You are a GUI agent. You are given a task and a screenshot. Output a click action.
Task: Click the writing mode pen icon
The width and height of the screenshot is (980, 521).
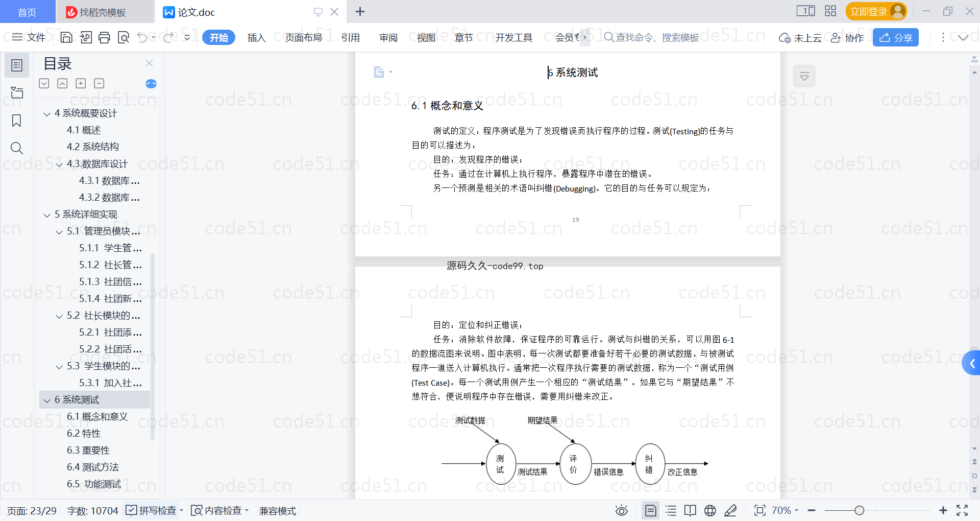730,510
